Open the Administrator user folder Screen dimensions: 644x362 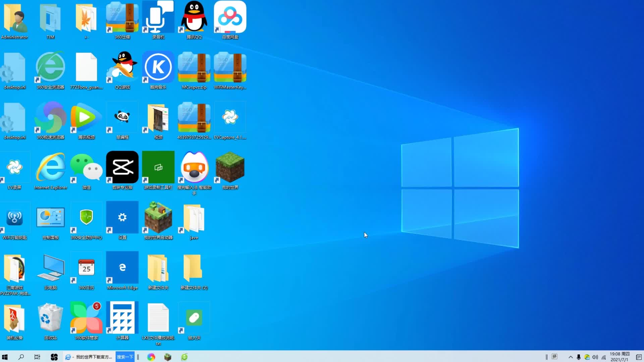click(x=14, y=20)
